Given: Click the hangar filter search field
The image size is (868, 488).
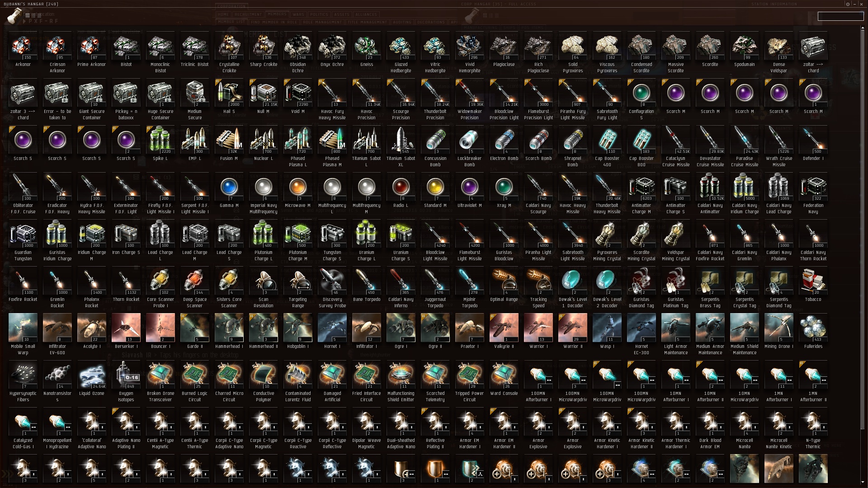Looking at the screenshot, I should (x=840, y=16).
